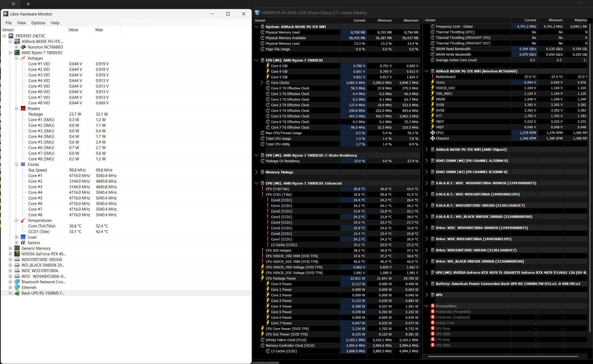
Task: Select the CCD1 (Tdie) row in Libre
Action: click(126, 231)
